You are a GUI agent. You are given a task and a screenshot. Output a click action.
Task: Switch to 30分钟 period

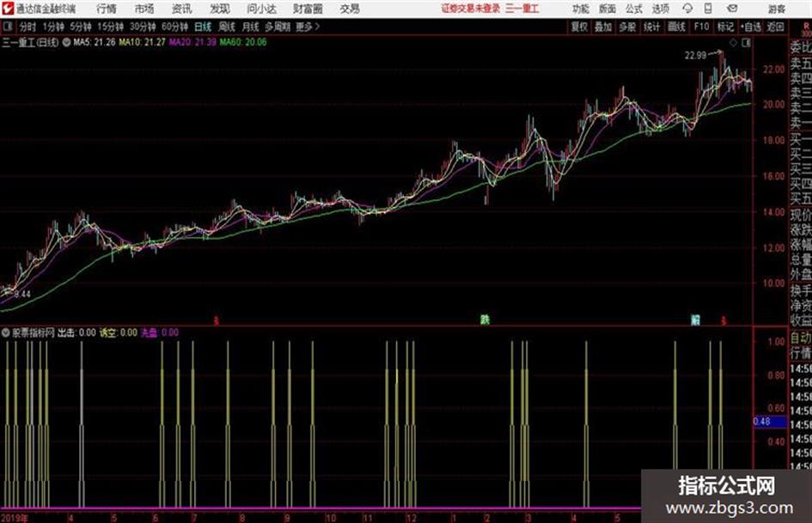143,27
